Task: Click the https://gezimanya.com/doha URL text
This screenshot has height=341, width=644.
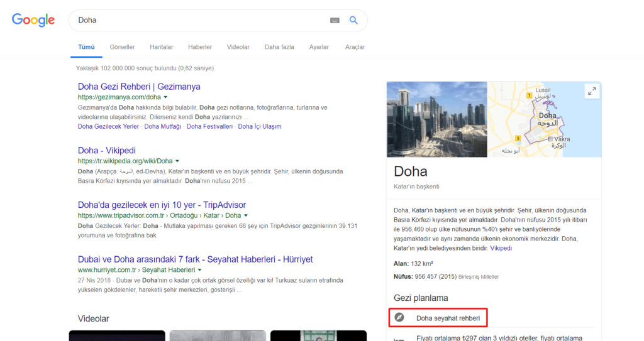Action: [119, 97]
